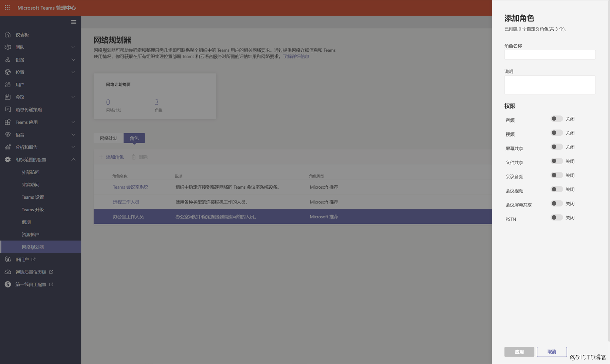610x364 pixels.
Task: Click external link icon next to 第一线员工配置
Action: [x=51, y=284]
